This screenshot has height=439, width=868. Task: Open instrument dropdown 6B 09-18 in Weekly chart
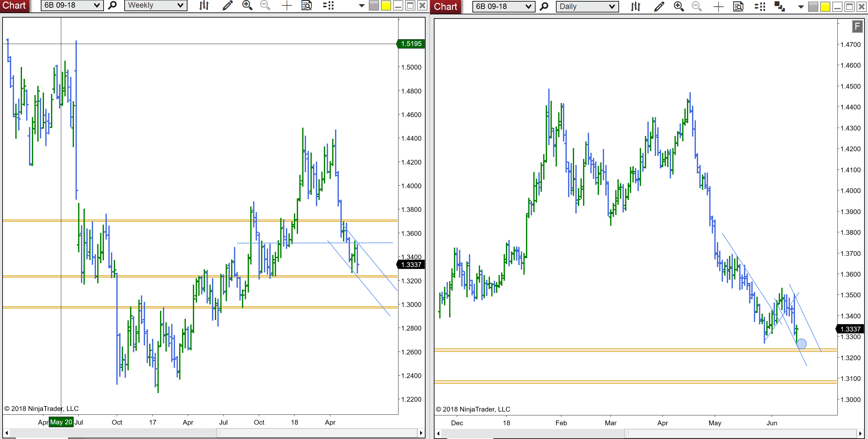coord(72,5)
